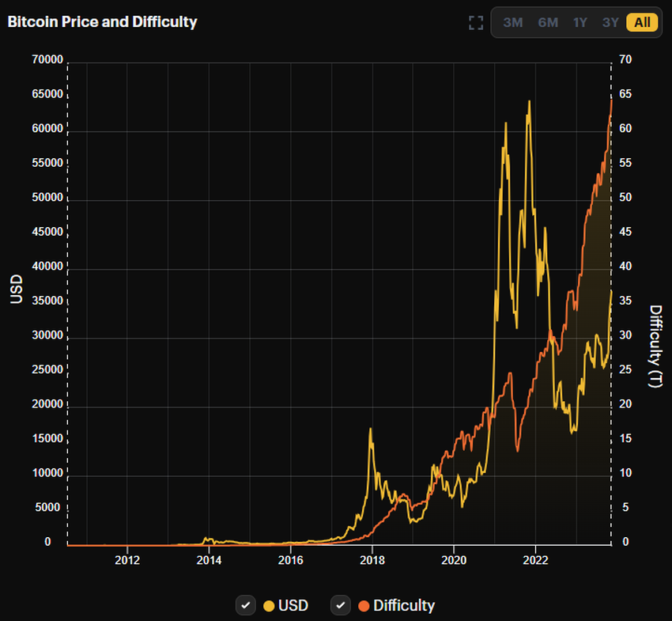Expand chart to fullscreen view
672x621 pixels.
476,23
